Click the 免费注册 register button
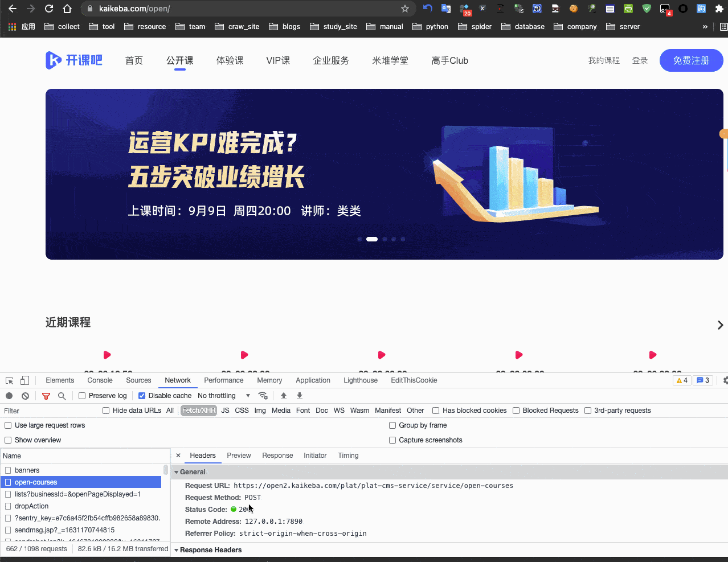Image resolution: width=728 pixels, height=562 pixels. tap(691, 60)
